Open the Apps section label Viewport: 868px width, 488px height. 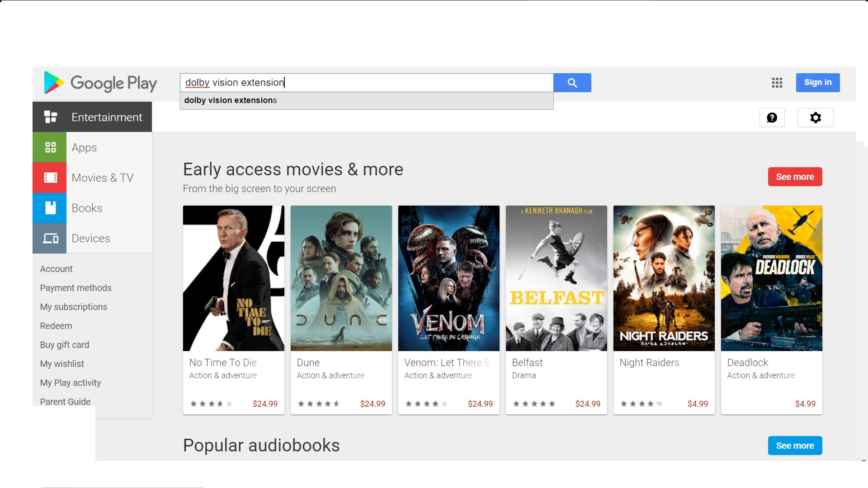click(84, 148)
